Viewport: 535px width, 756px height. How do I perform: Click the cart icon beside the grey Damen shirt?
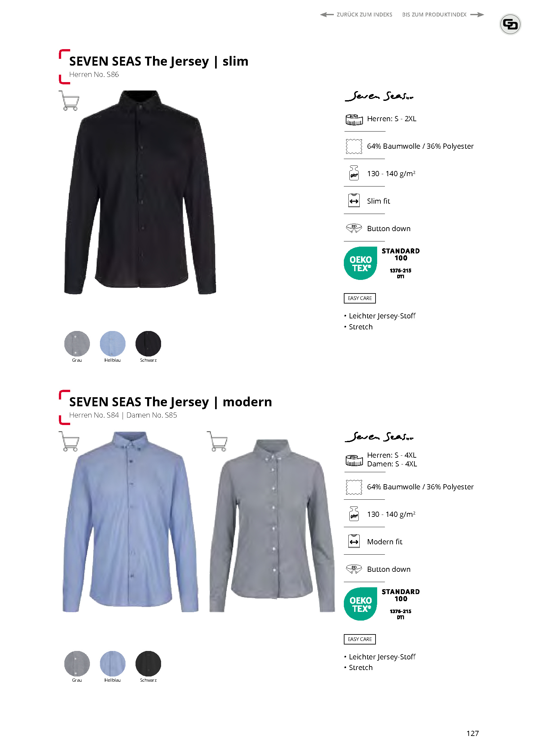217,441
